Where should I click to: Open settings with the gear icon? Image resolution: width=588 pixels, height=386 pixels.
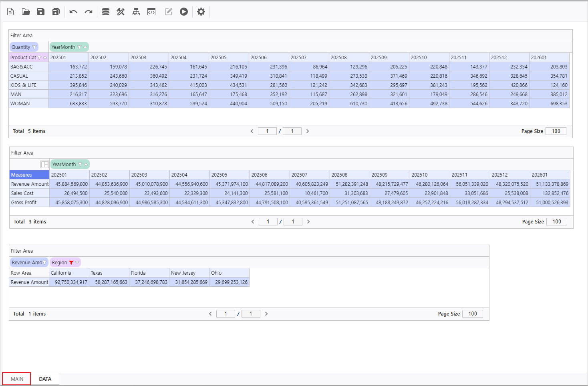201,12
